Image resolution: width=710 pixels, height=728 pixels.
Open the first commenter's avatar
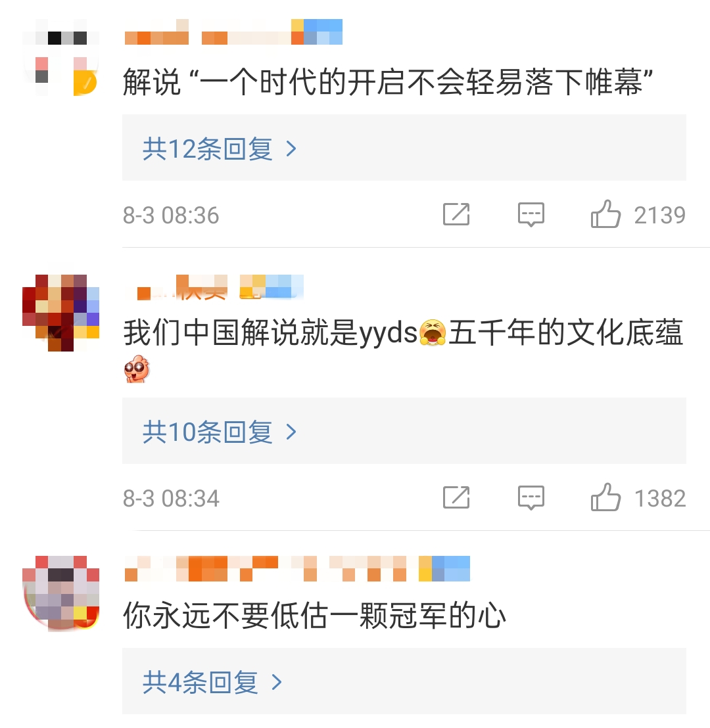(x=61, y=58)
